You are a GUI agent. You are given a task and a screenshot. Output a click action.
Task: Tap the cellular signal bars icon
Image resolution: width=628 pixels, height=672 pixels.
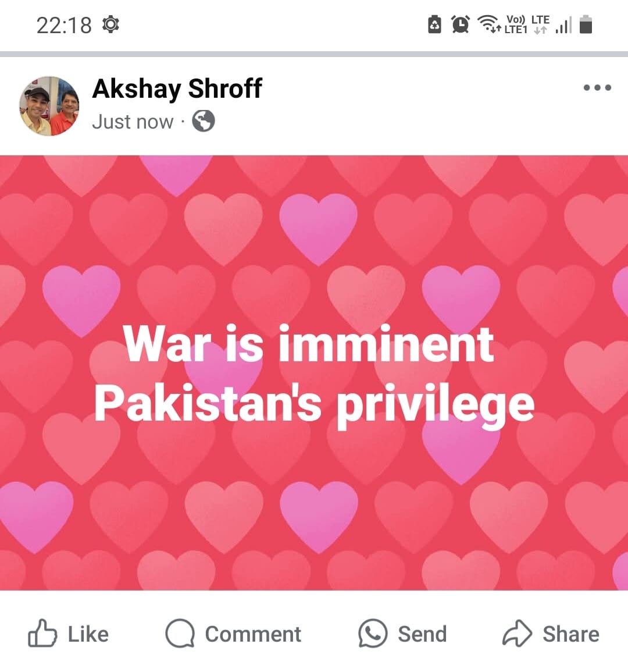tap(563, 25)
